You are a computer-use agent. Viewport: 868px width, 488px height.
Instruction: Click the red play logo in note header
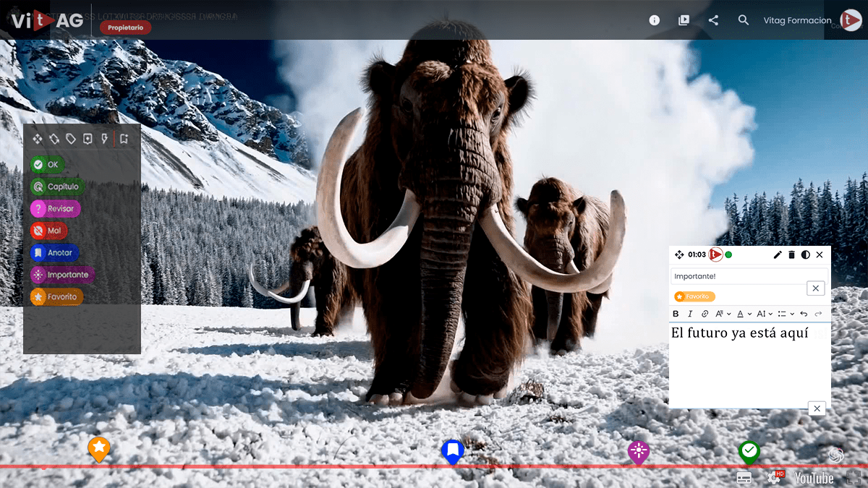point(716,254)
